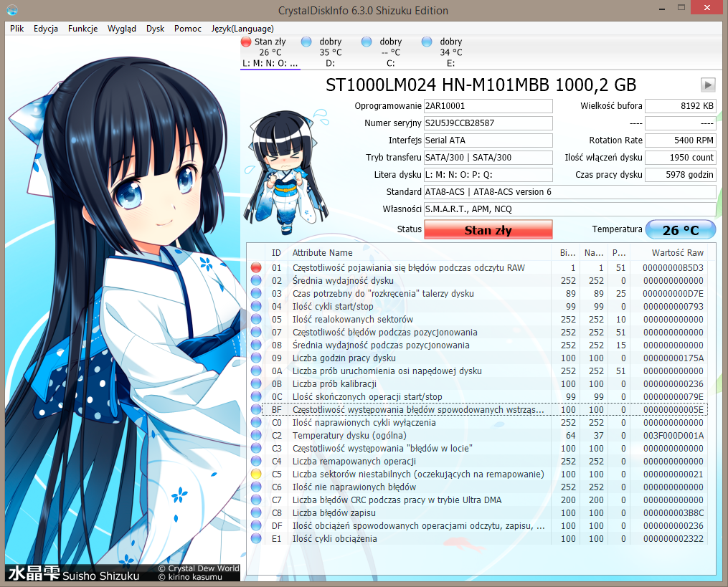Click the 5978 godzin hours field

coord(680,174)
